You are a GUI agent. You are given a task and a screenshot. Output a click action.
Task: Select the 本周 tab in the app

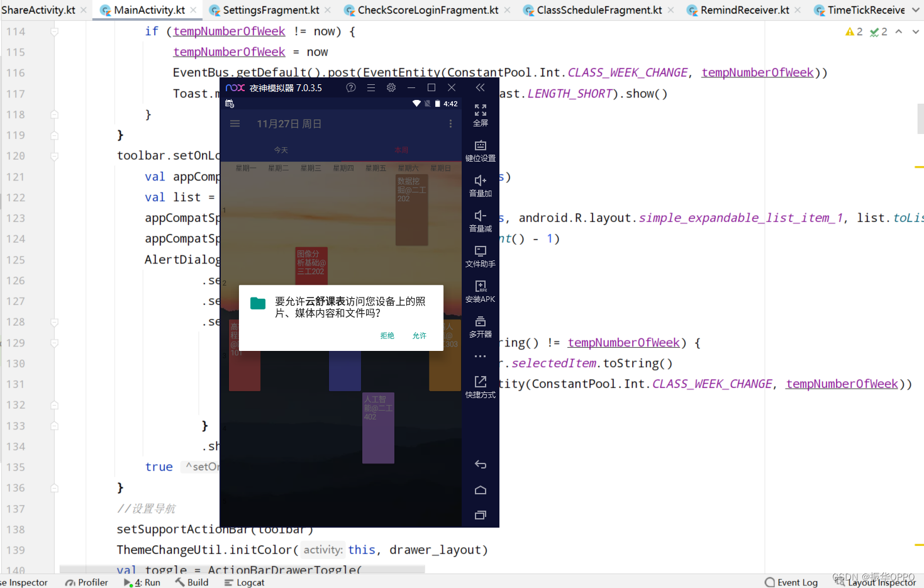click(401, 150)
